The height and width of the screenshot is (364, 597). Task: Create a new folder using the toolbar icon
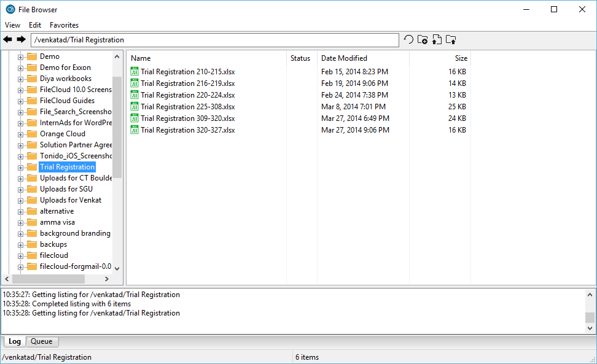point(423,39)
